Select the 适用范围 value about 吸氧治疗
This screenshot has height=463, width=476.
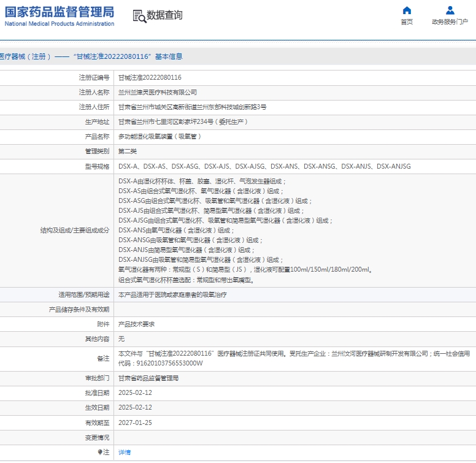(x=172, y=295)
